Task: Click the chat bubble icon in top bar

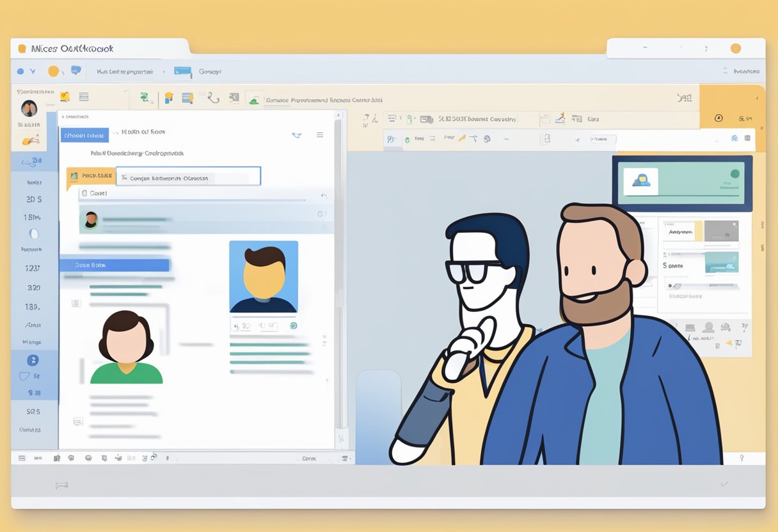Action: [x=76, y=70]
